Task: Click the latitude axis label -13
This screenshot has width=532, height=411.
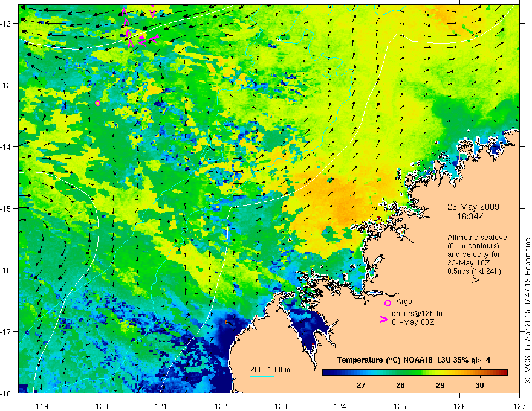Action: [6, 85]
